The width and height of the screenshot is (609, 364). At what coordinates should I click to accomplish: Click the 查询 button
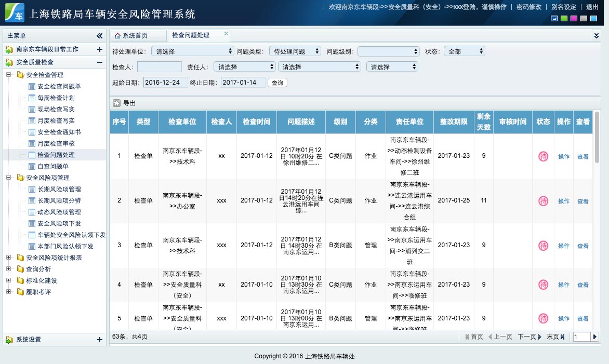[277, 83]
